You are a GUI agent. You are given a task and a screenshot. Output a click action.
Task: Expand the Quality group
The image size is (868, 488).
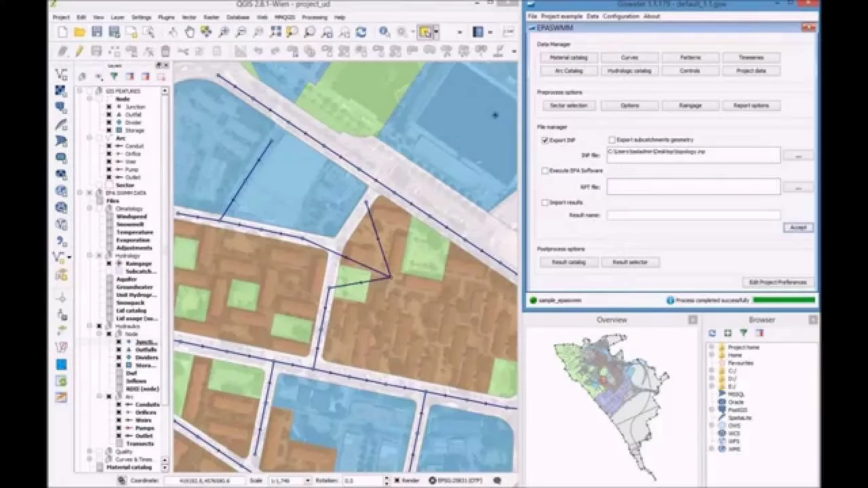tap(90, 451)
